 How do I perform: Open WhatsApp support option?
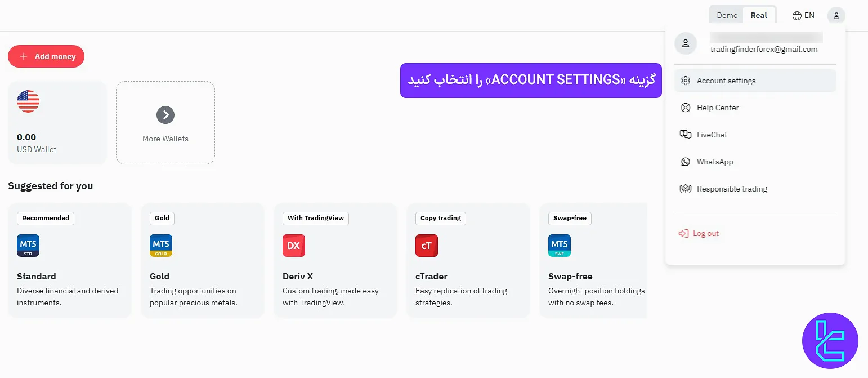click(x=715, y=162)
